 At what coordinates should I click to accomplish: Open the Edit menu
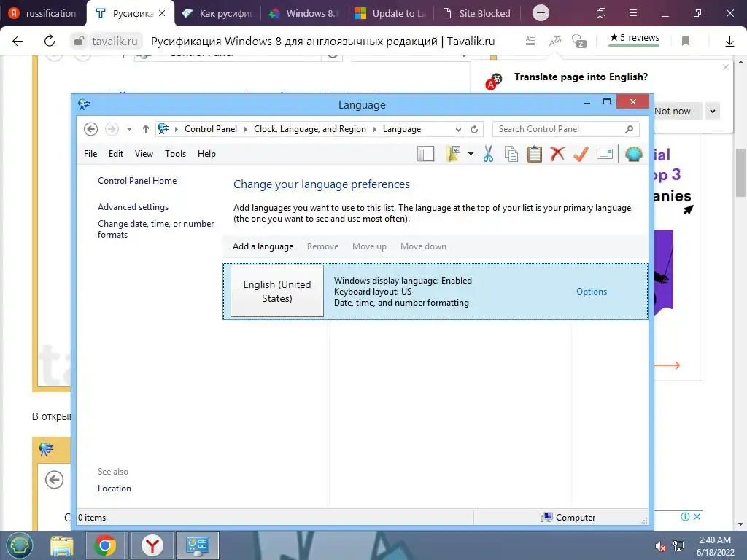tap(116, 154)
